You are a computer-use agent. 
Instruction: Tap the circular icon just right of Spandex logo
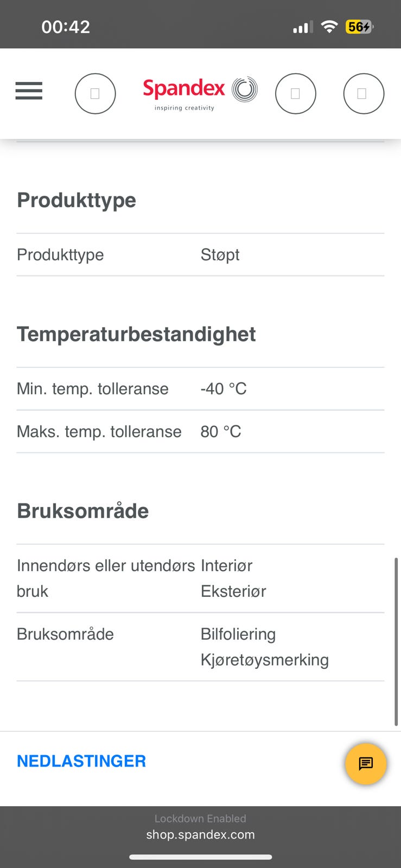[x=295, y=94]
